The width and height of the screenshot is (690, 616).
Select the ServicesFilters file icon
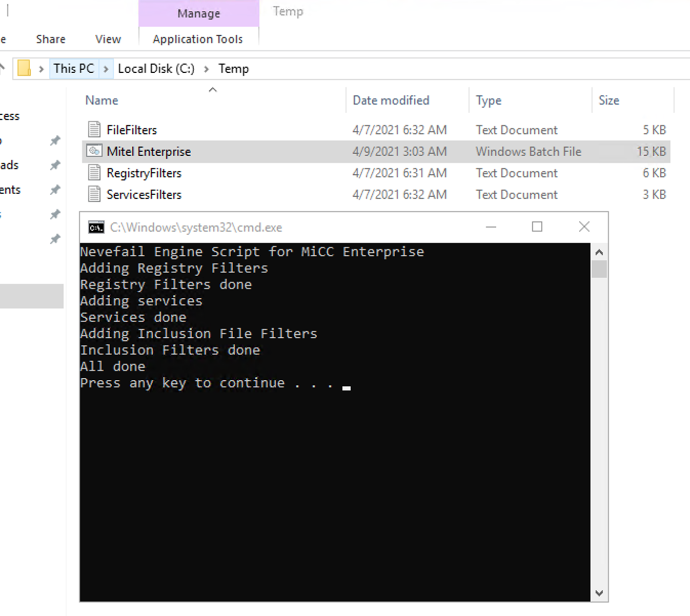tap(94, 194)
